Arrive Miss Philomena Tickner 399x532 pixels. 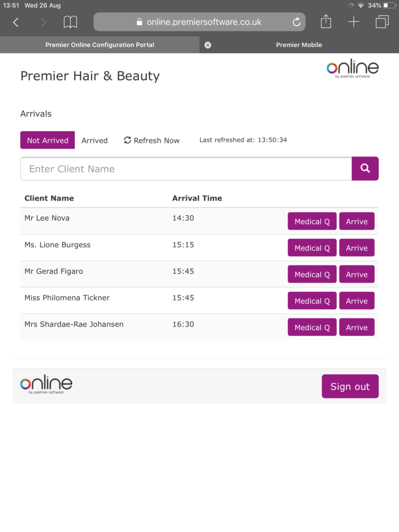(356, 301)
